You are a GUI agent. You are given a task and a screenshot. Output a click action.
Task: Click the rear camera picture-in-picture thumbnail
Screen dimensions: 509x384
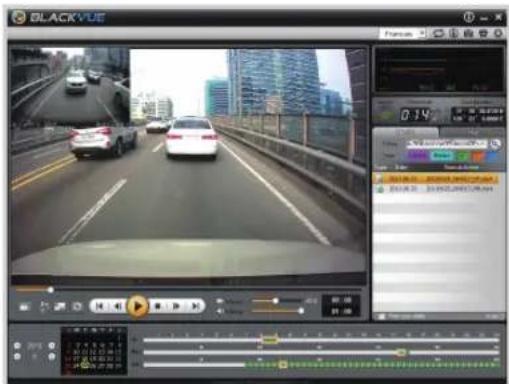coord(70,85)
